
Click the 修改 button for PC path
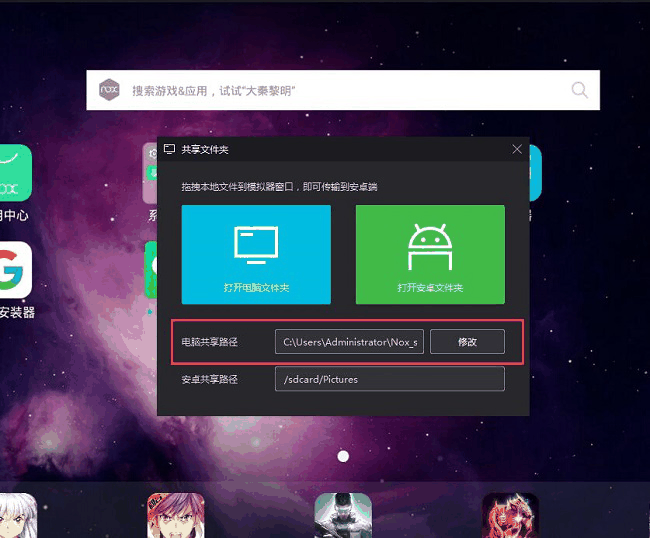coord(467,342)
